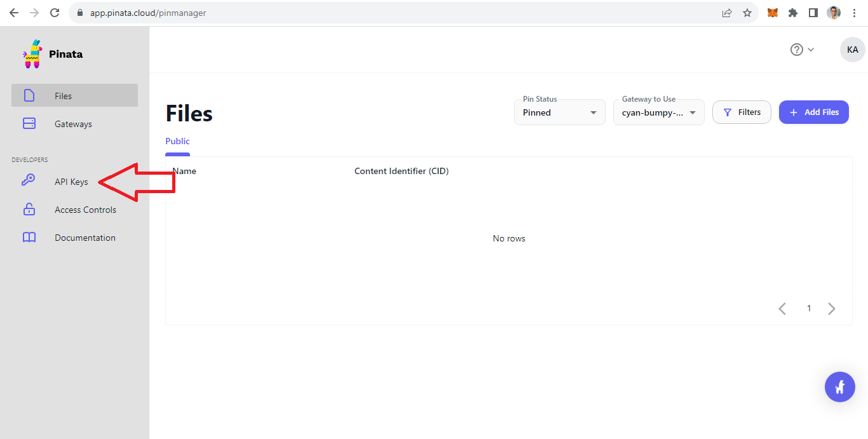
Task: Bookmark this page with the star icon
Action: (747, 13)
